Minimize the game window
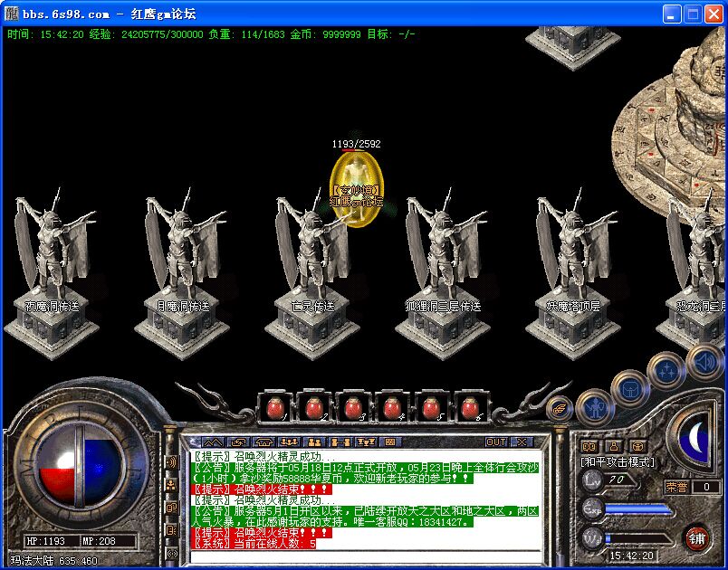728x570 pixels. 672,14
